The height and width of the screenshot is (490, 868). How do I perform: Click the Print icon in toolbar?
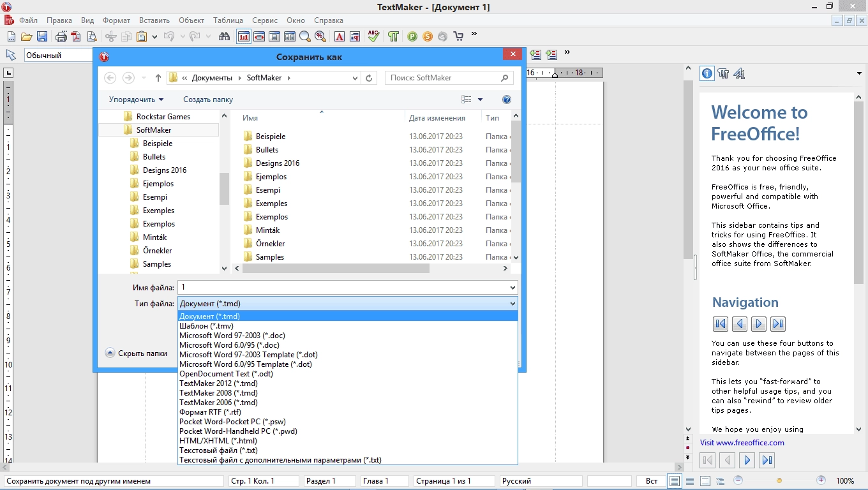tap(61, 36)
